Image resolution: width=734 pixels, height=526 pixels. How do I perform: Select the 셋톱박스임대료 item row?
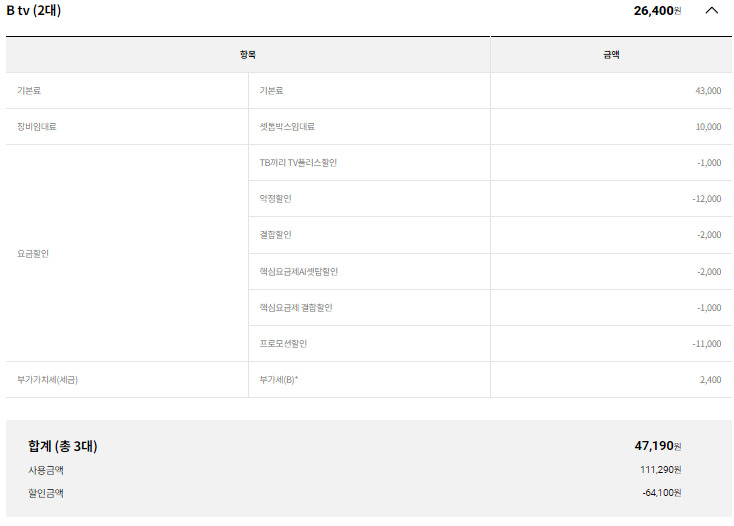(x=287, y=127)
